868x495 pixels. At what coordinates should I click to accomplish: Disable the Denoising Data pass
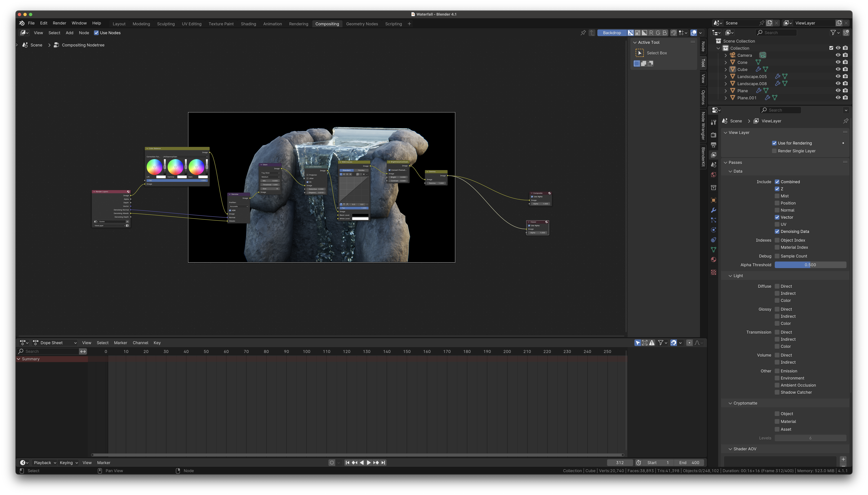(777, 232)
